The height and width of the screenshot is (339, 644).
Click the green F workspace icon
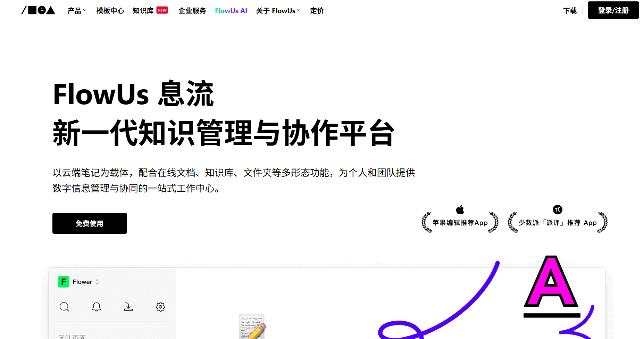coord(64,282)
